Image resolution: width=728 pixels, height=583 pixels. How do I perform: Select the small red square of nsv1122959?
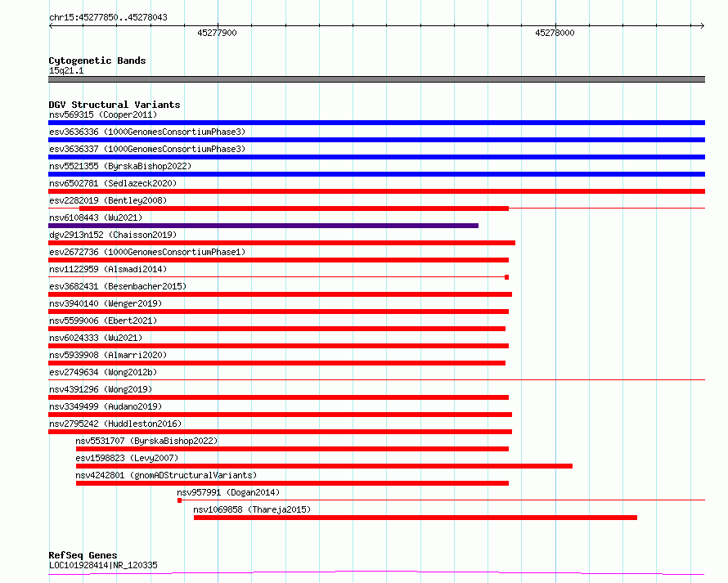click(506, 277)
